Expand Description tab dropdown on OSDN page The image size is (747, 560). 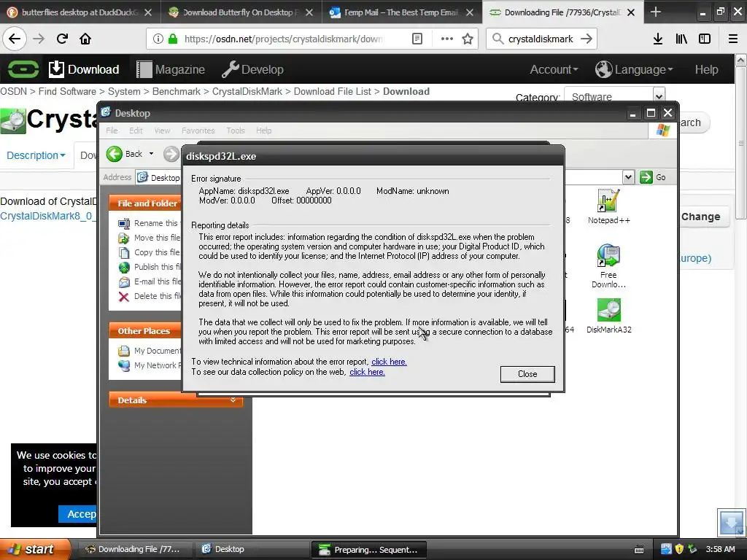(36, 155)
